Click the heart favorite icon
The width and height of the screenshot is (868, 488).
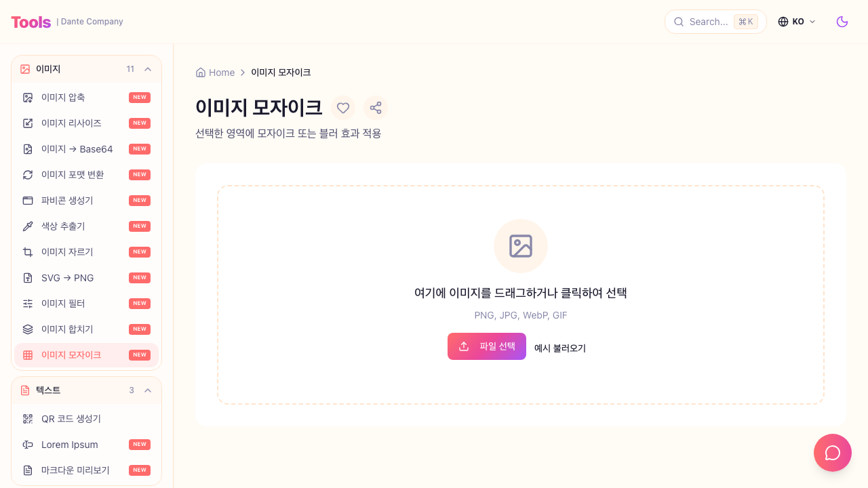[343, 108]
